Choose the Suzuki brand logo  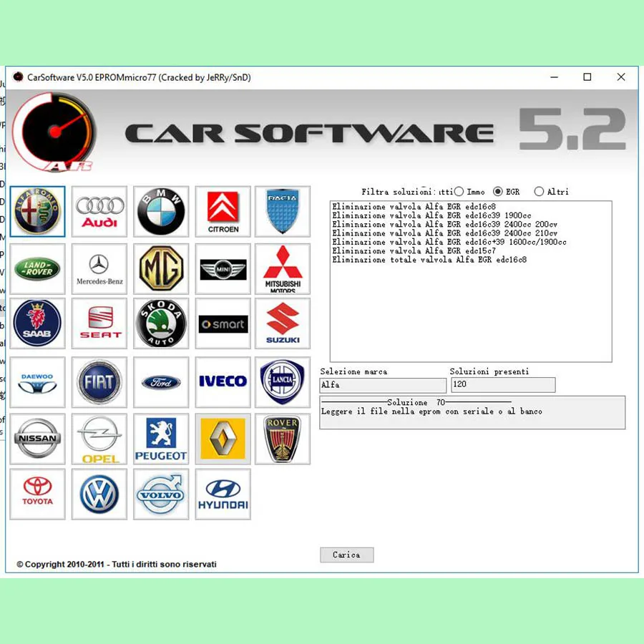(283, 323)
